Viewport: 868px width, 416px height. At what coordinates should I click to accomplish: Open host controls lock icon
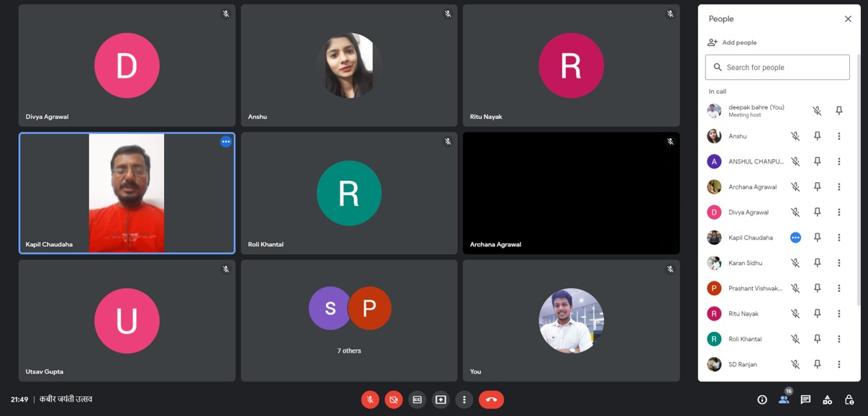pos(849,400)
